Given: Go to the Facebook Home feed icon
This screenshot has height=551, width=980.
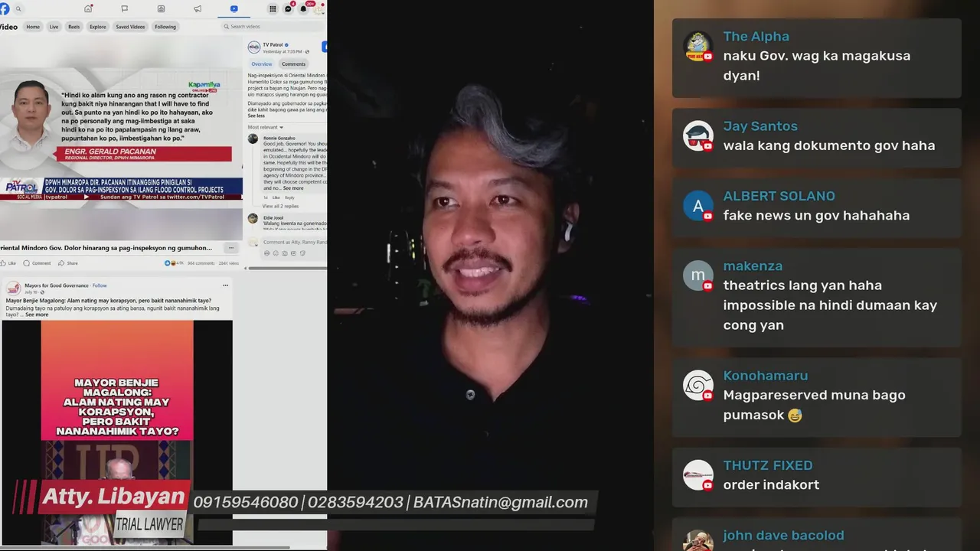Looking at the screenshot, I should [x=88, y=8].
